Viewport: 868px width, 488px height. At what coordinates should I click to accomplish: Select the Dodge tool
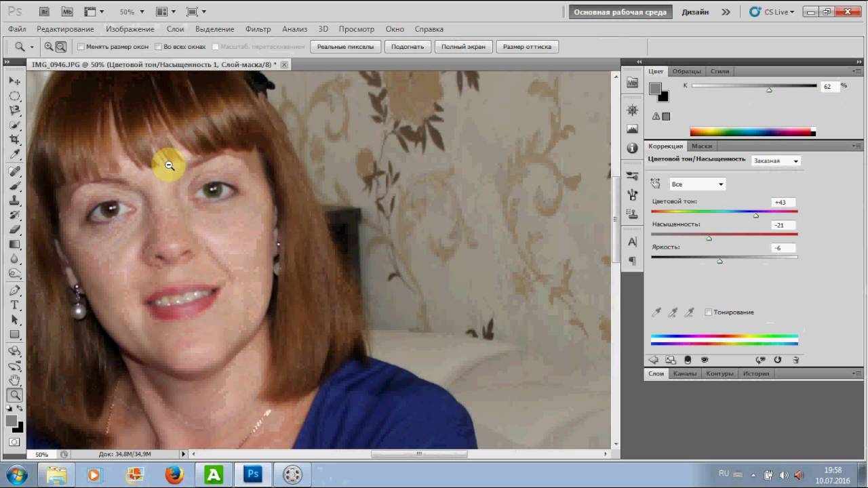[14, 274]
